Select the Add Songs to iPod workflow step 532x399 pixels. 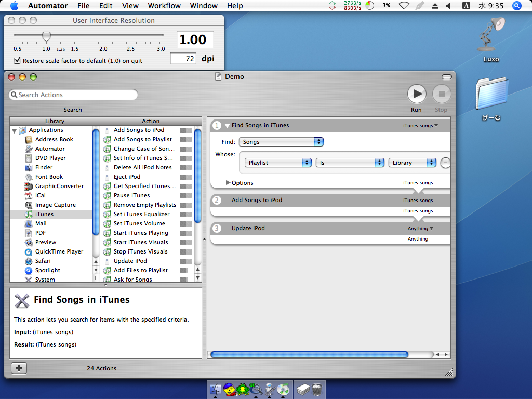330,200
